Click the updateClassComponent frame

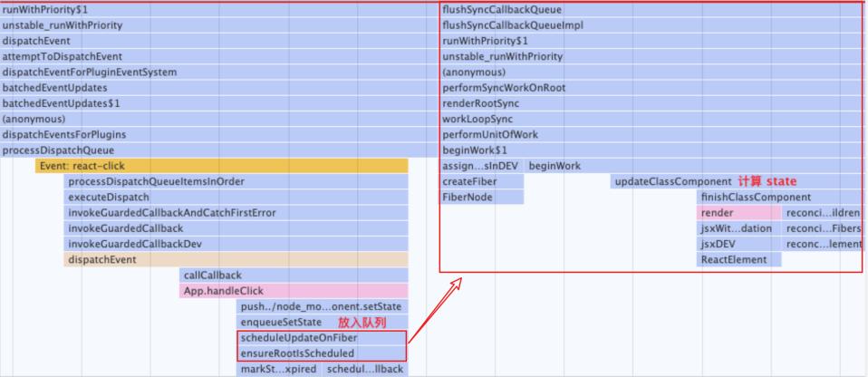(x=737, y=181)
